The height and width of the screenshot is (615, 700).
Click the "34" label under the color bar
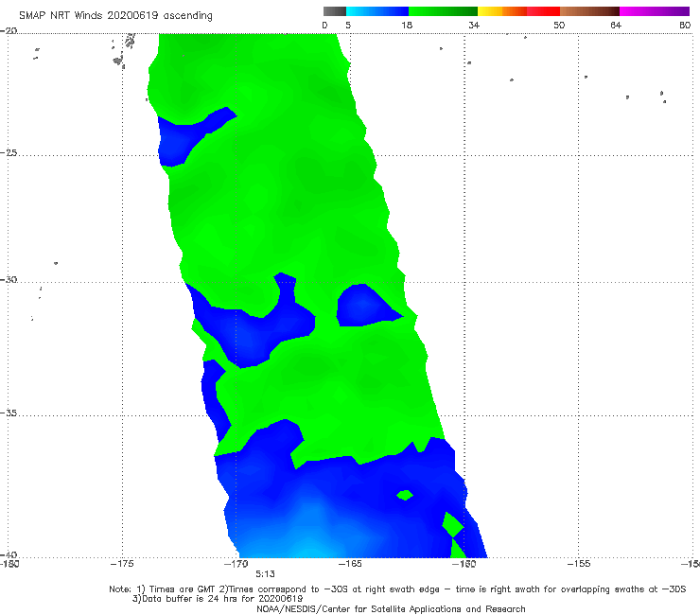coord(474,26)
